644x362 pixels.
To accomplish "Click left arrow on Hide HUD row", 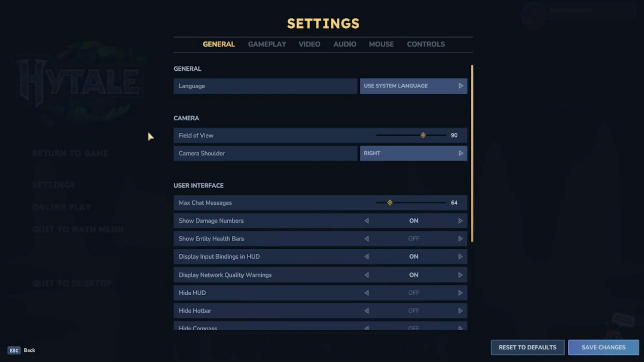I will point(366,293).
